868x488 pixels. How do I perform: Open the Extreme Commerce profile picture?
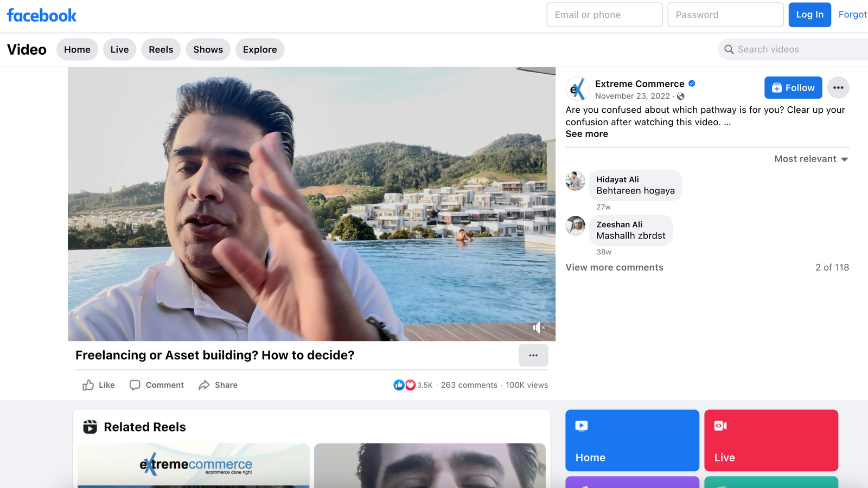click(578, 89)
